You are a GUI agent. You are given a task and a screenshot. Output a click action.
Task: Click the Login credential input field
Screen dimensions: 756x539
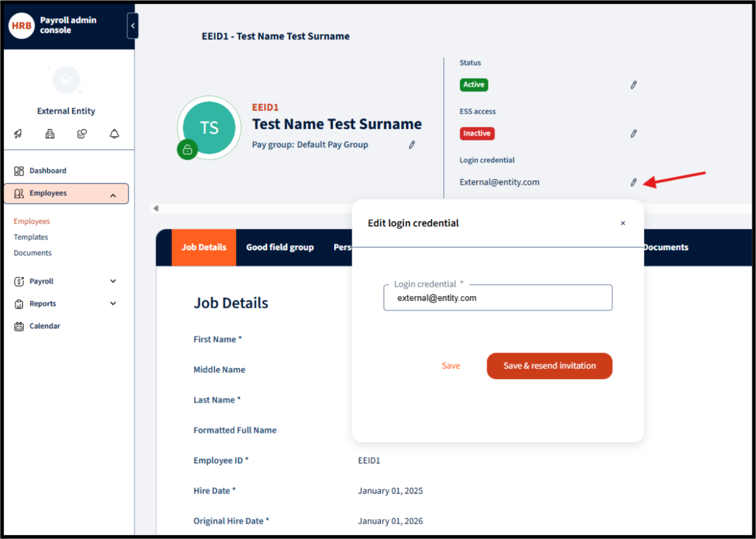pos(497,298)
